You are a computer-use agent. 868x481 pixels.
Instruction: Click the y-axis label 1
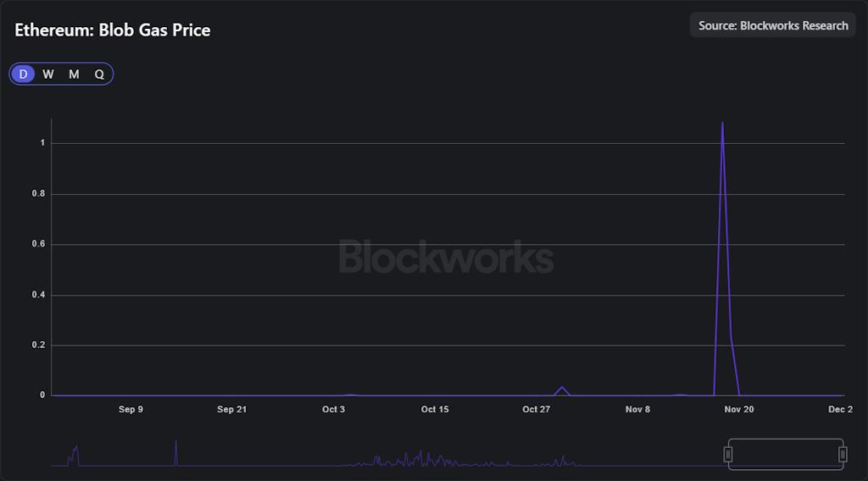[42, 143]
